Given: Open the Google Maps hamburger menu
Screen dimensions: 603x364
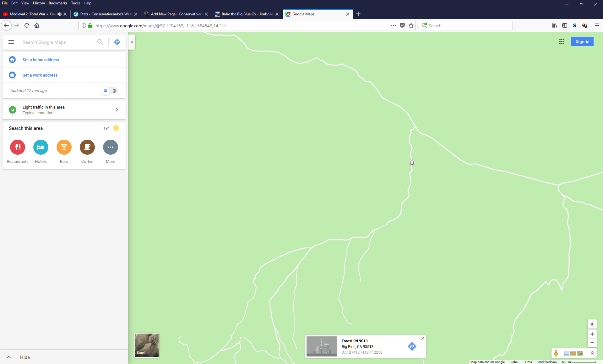Looking at the screenshot, I should click(x=11, y=42).
